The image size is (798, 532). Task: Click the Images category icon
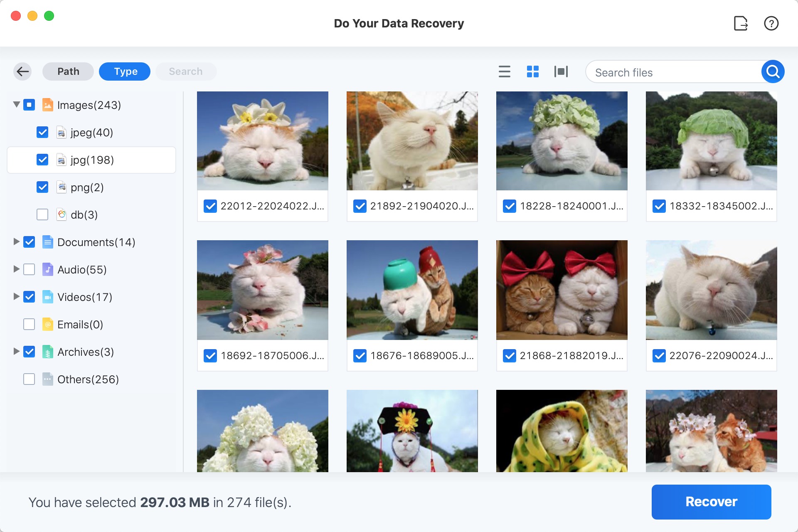point(48,105)
